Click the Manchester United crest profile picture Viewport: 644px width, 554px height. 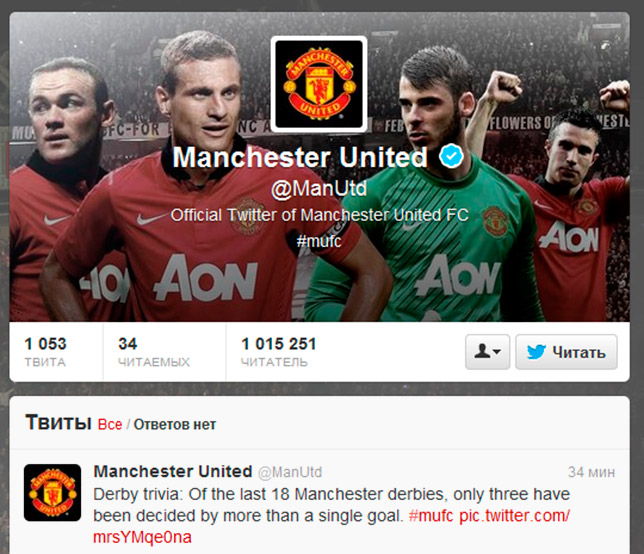coord(319,84)
